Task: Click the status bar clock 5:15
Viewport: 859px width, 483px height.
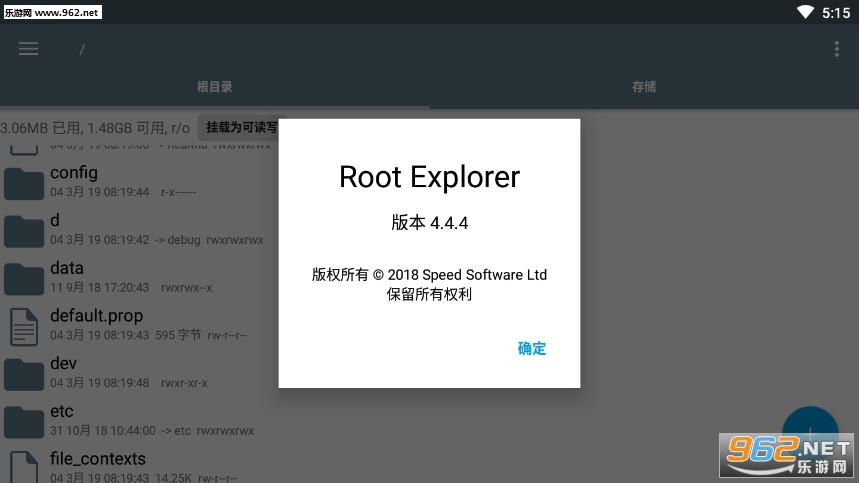Action: (836, 13)
